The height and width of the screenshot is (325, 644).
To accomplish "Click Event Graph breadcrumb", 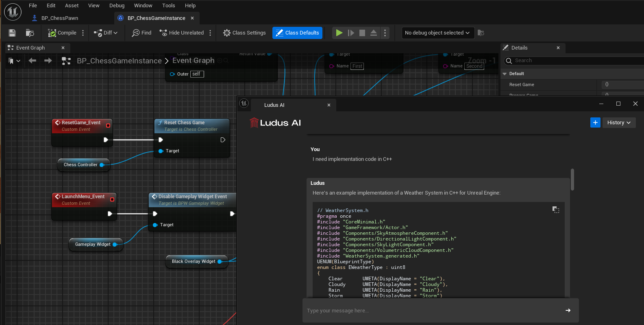I will pyautogui.click(x=194, y=61).
